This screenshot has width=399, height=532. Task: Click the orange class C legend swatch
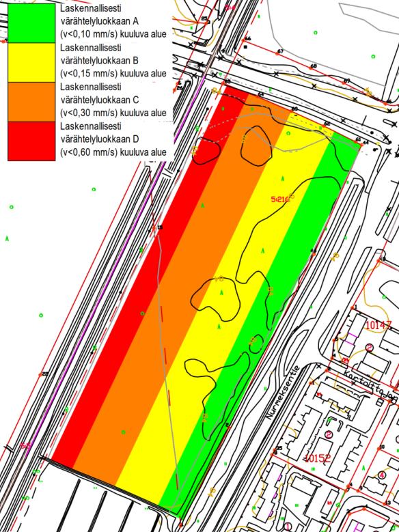tap(31, 102)
